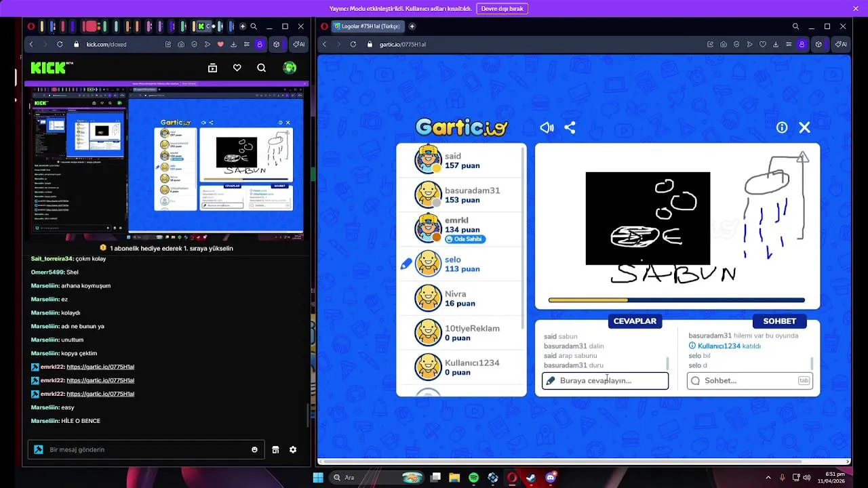Click the answers panel scrollbar
This screenshot has width=868, height=488.
click(x=667, y=364)
